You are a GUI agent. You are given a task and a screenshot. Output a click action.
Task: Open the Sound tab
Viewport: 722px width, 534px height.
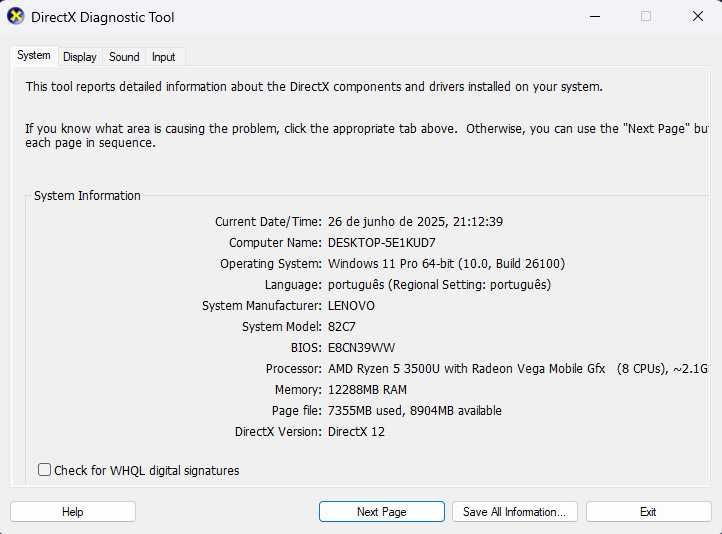click(124, 57)
